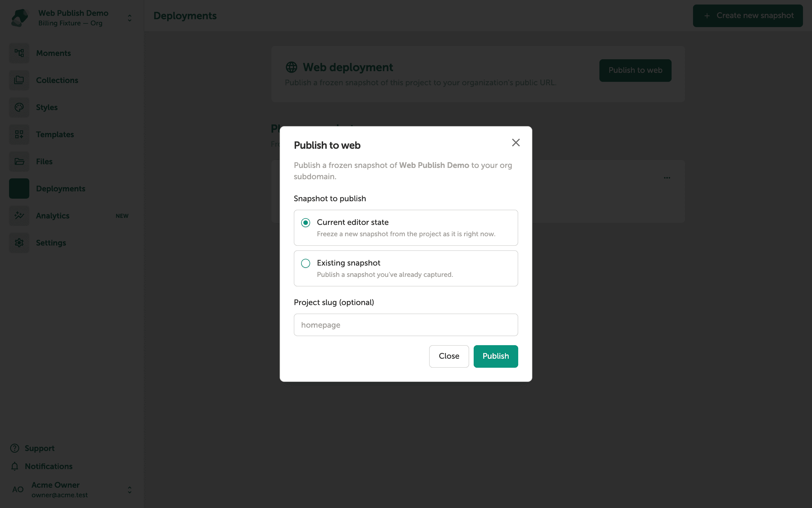Click the AO user avatar

(18, 490)
